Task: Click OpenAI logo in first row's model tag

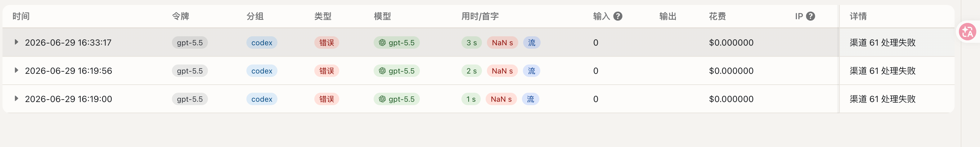Action: (x=382, y=42)
